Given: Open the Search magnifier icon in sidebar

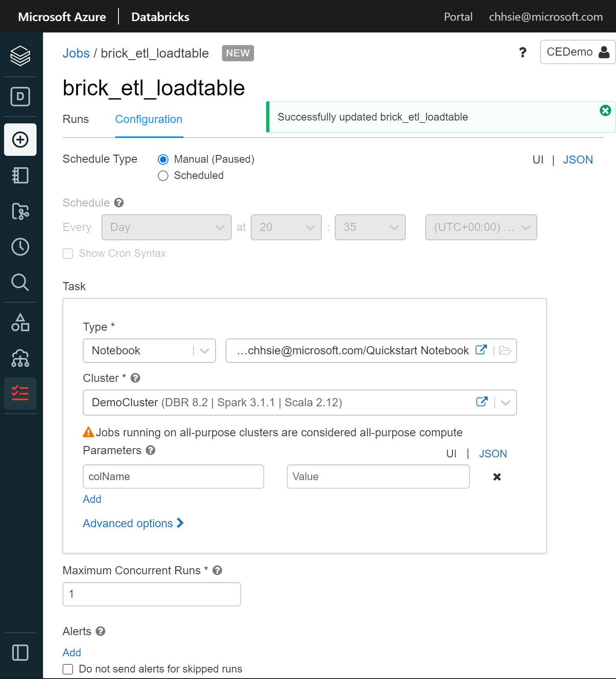Looking at the screenshot, I should coord(20,282).
